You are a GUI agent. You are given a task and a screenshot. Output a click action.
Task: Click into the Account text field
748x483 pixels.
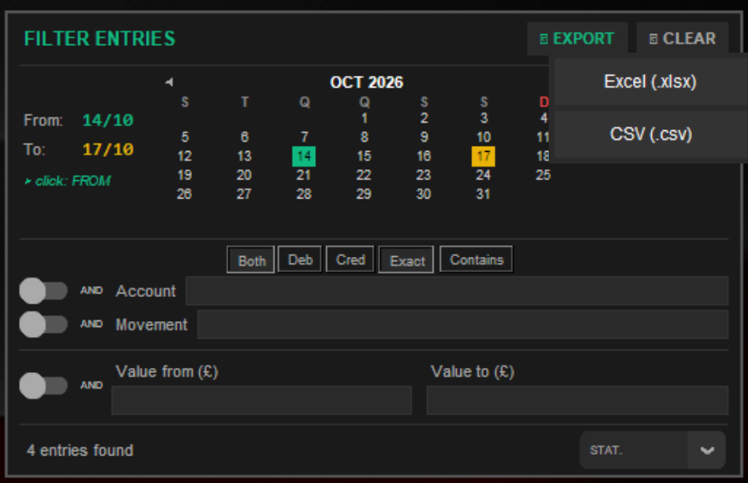tap(457, 291)
